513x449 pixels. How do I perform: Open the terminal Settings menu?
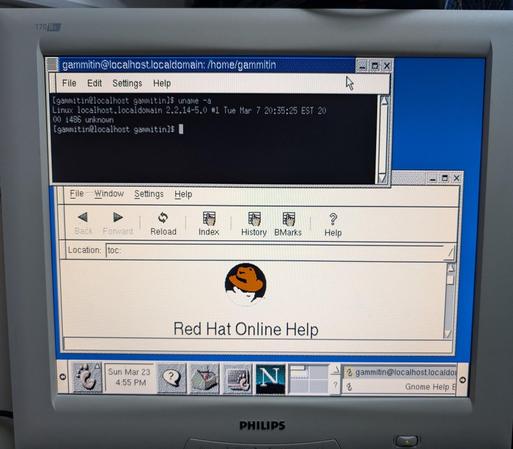click(x=127, y=83)
